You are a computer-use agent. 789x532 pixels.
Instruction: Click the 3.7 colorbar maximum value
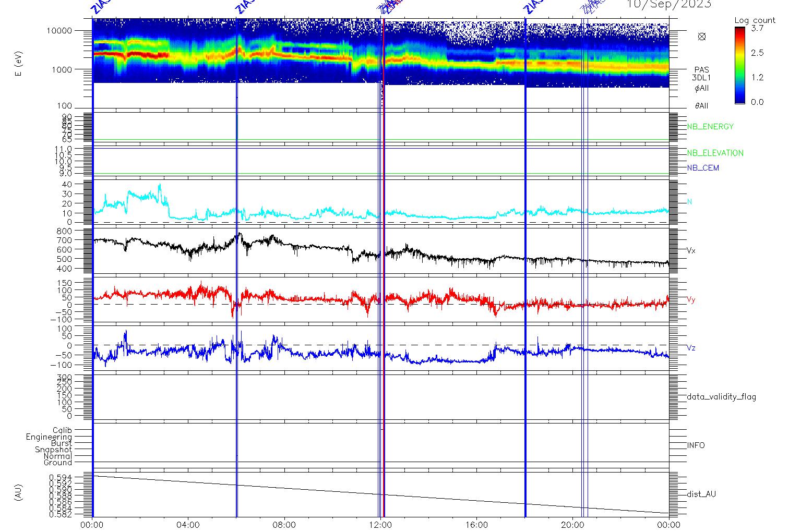(x=757, y=29)
